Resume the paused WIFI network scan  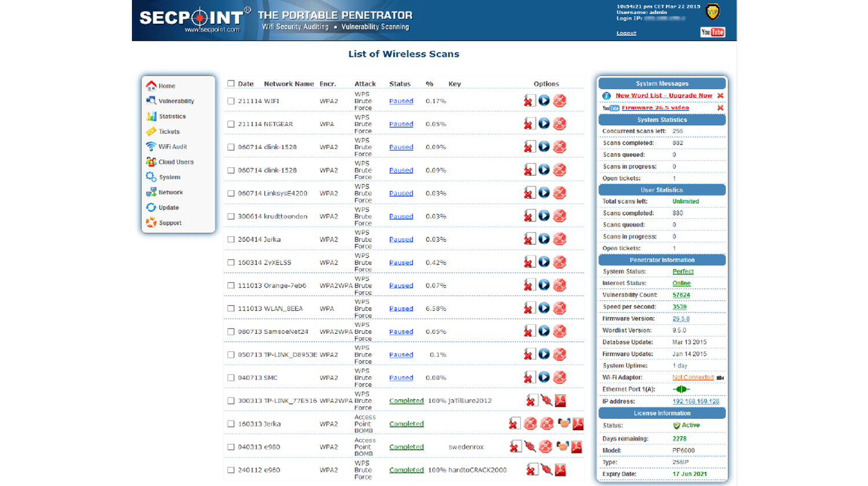(x=544, y=101)
